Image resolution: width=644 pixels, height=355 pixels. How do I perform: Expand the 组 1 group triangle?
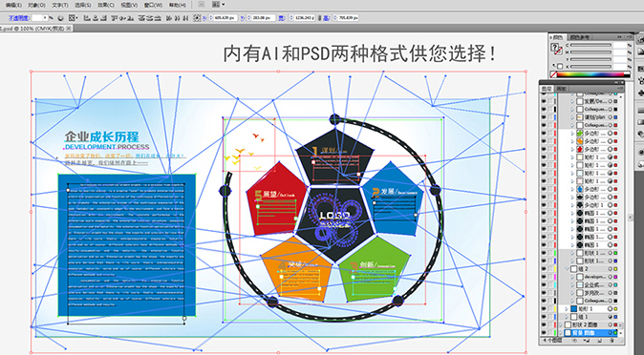(567, 317)
